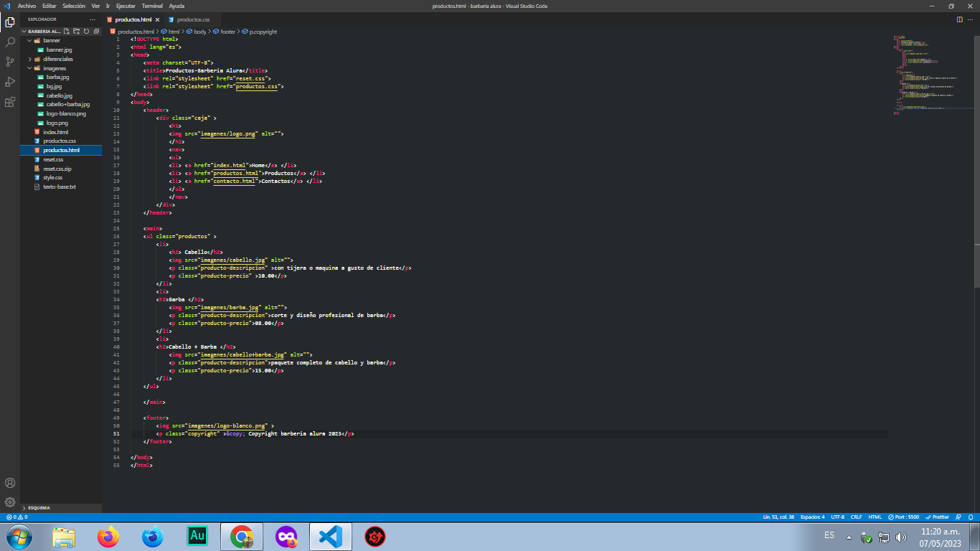Open banner.jpg in the explorer
This screenshot has width=980, height=551.
59,50
